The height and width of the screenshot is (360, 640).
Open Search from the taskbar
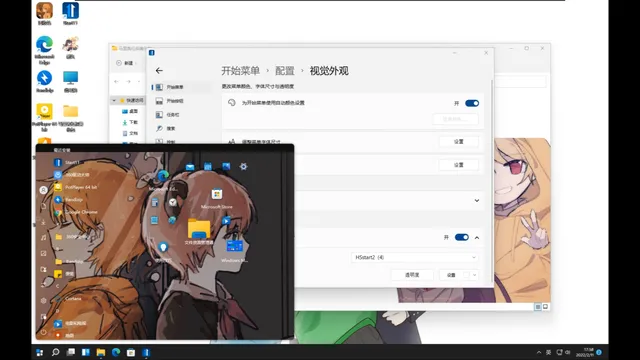click(x=55, y=352)
